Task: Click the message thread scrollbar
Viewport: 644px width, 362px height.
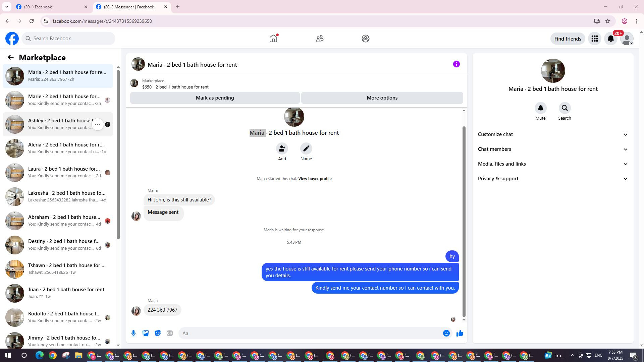Action: click(464, 221)
